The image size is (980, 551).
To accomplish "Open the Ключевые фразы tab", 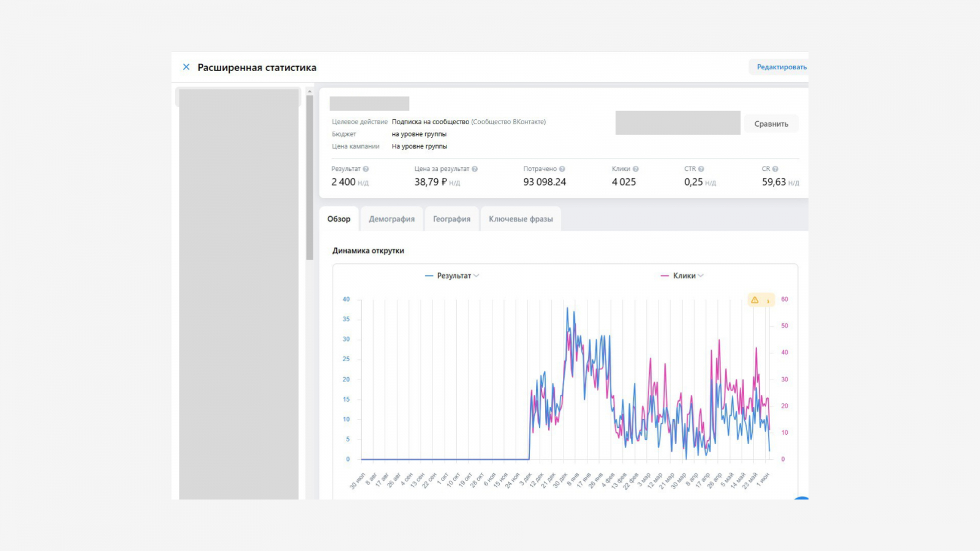I will point(521,219).
